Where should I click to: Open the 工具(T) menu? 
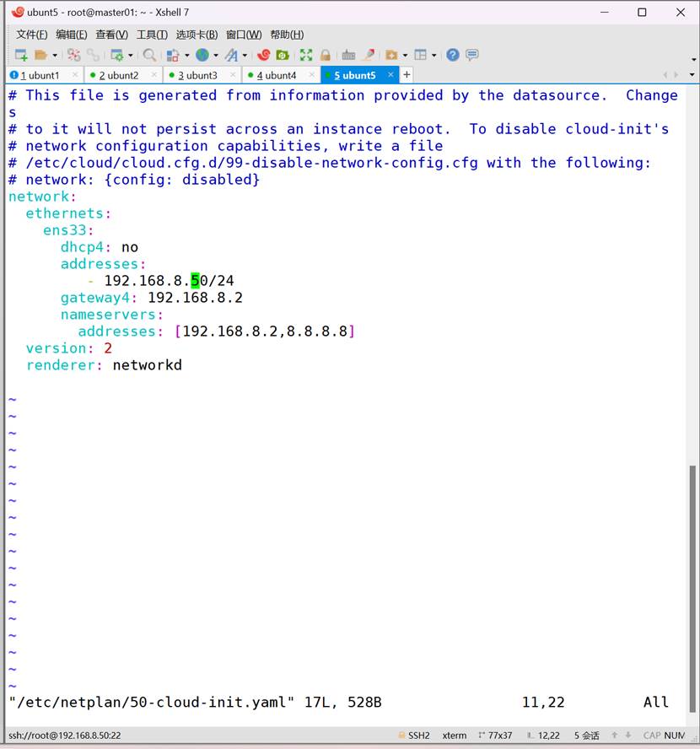[152, 35]
